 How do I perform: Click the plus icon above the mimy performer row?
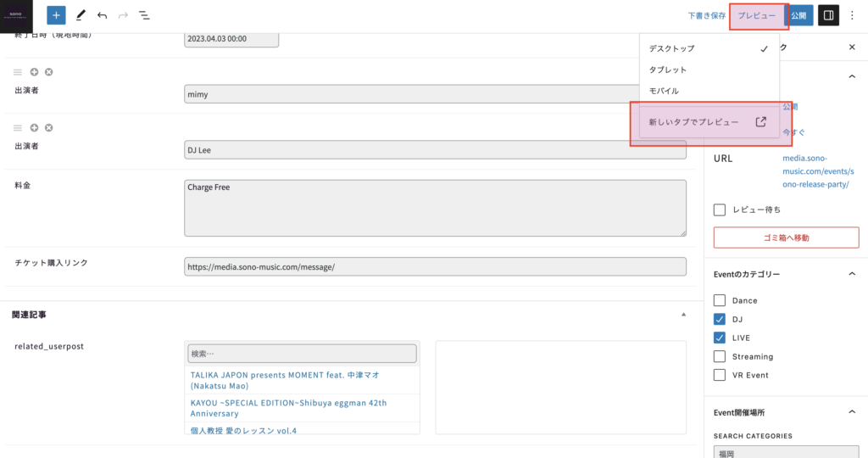point(35,72)
